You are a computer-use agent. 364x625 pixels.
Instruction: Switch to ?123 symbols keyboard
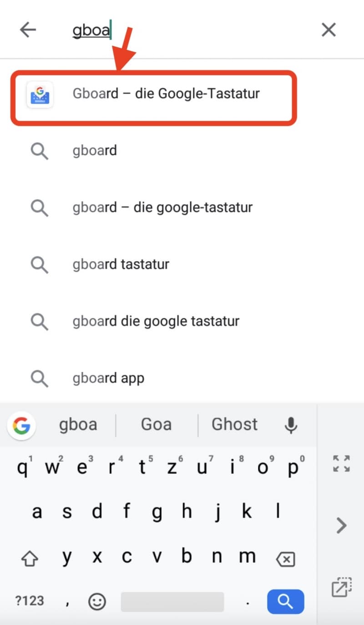point(30,601)
